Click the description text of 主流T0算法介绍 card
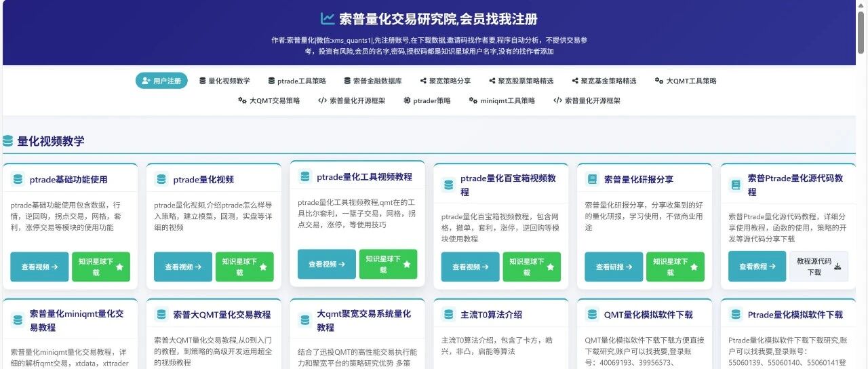The width and height of the screenshot is (868, 369). 496,346
